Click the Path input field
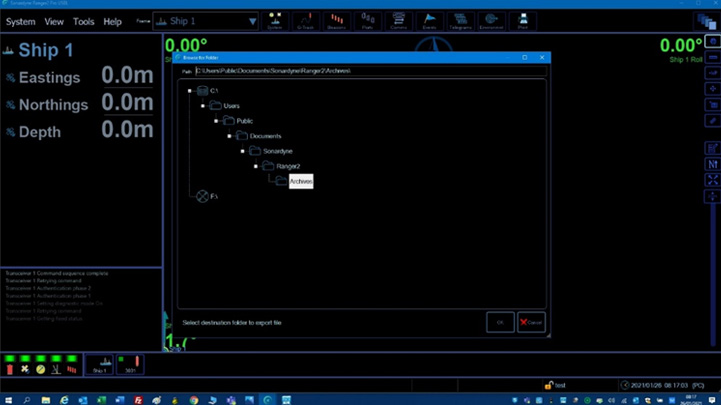Screen dimensions: 721x405 [371, 71]
